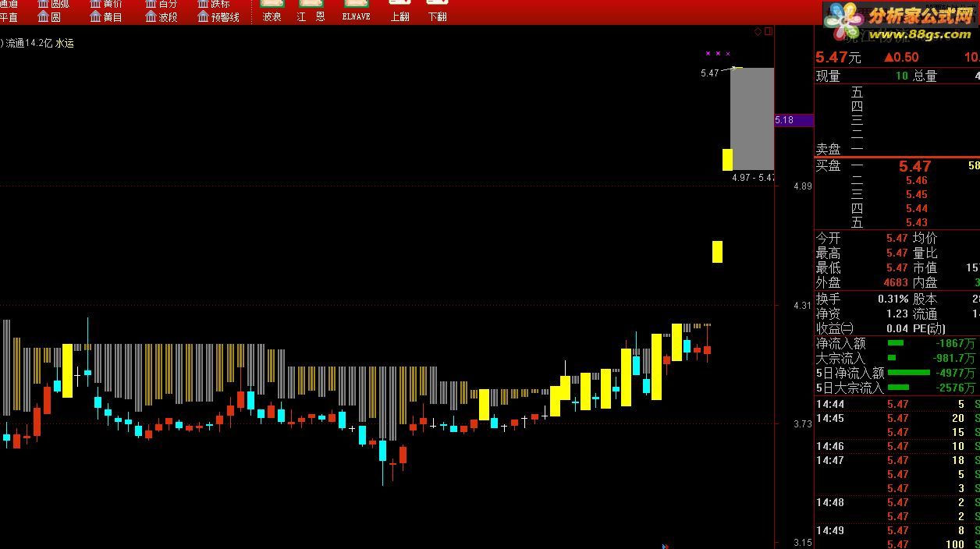Choose the 圆弧 arc tool
This screenshot has height=549, width=980.
click(53, 4)
